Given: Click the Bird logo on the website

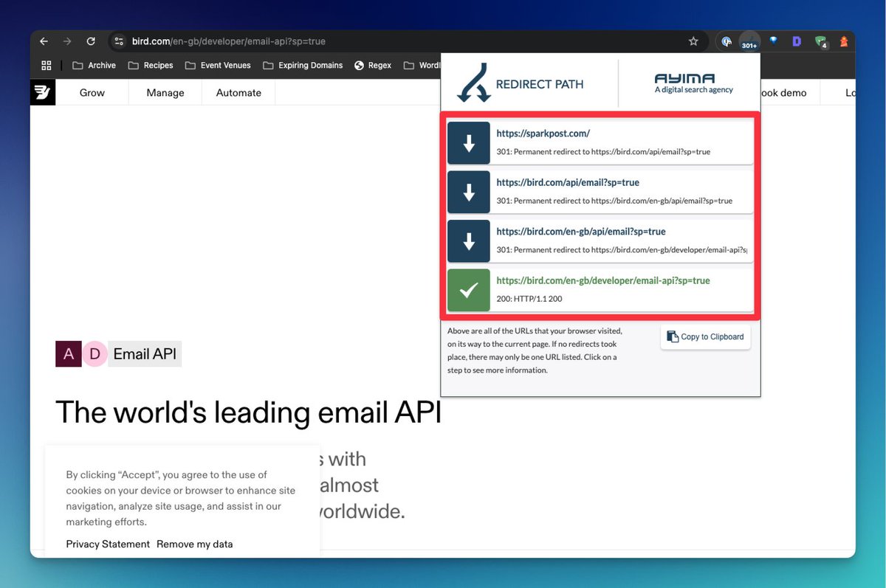Looking at the screenshot, I should click(43, 92).
